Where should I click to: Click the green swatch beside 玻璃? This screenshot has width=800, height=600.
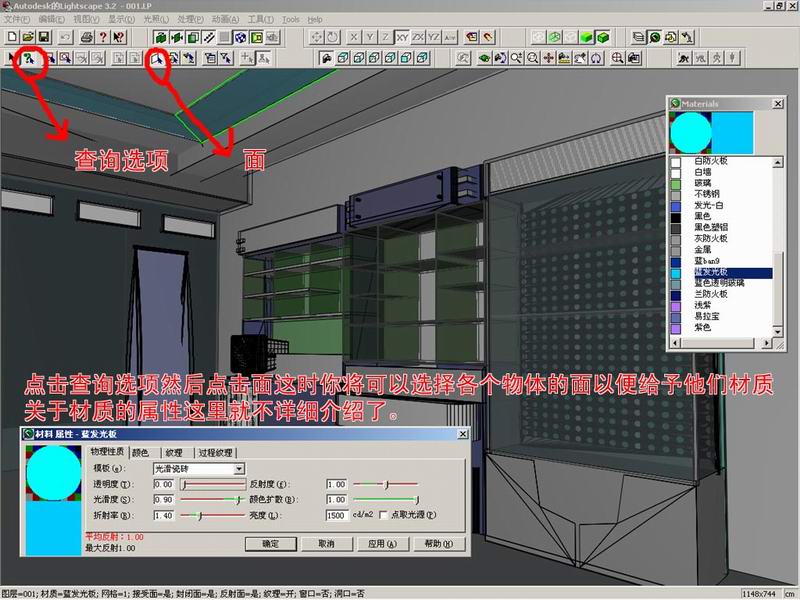[676, 185]
